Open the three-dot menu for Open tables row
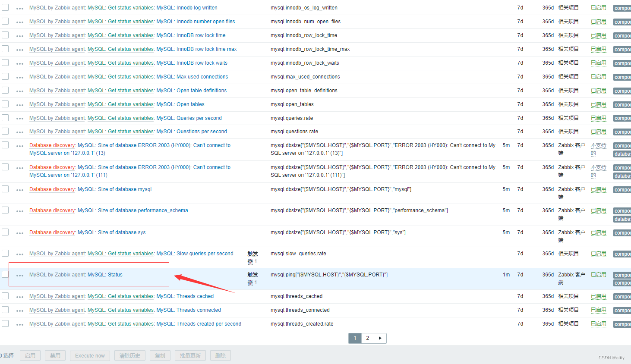This screenshot has width=631, height=364. pyautogui.click(x=20, y=105)
